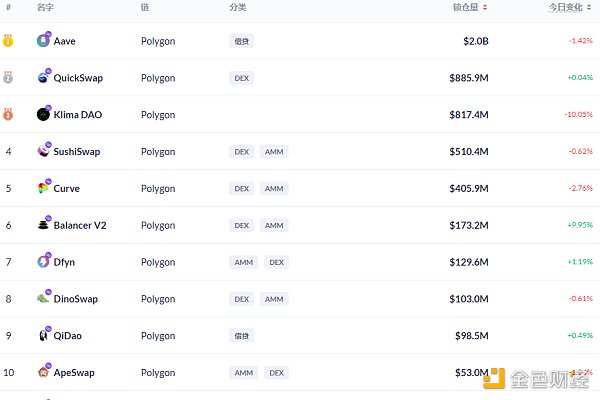Click the ApeSwap monkey logo icon
Image resolution: width=600 pixels, height=400 pixels.
pyautogui.click(x=43, y=372)
